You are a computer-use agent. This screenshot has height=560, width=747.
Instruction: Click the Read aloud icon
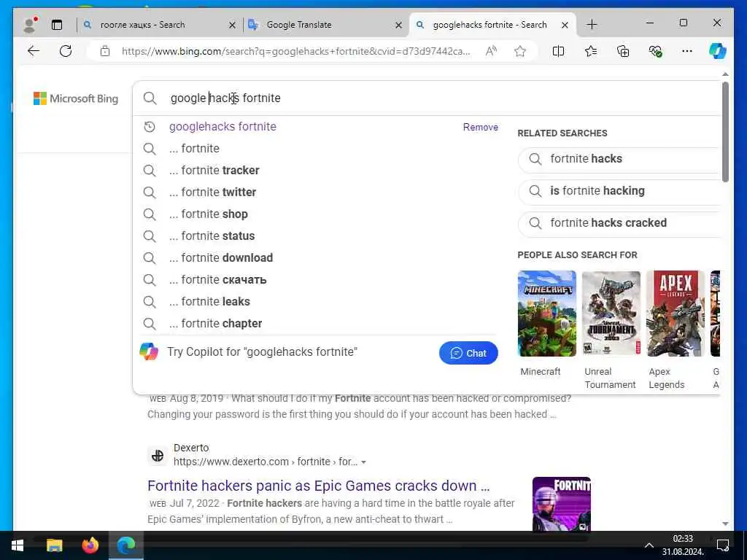point(491,51)
